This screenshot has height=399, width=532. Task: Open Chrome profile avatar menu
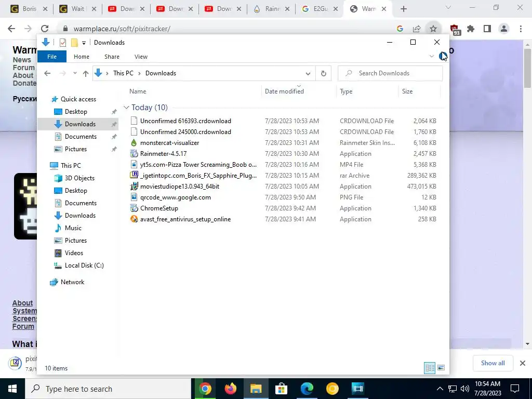click(504, 29)
